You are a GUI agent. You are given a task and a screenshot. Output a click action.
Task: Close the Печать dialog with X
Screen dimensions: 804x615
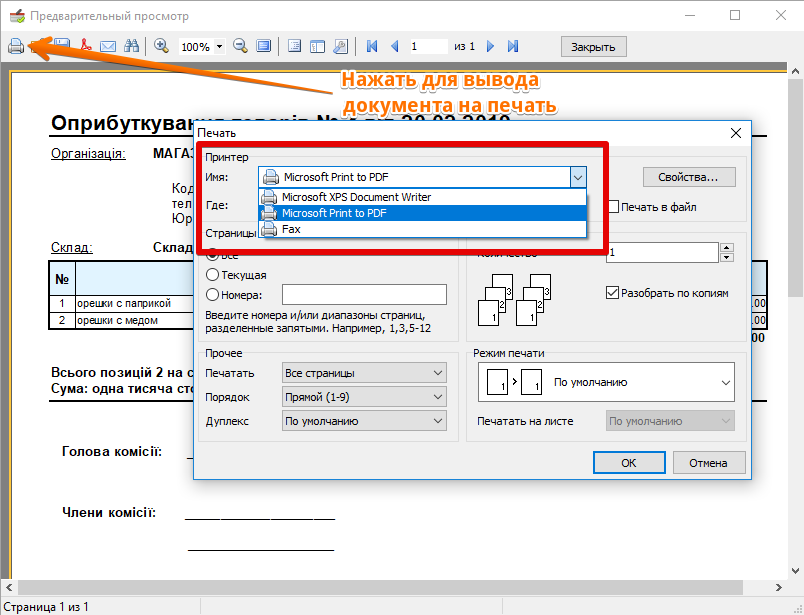click(x=736, y=133)
